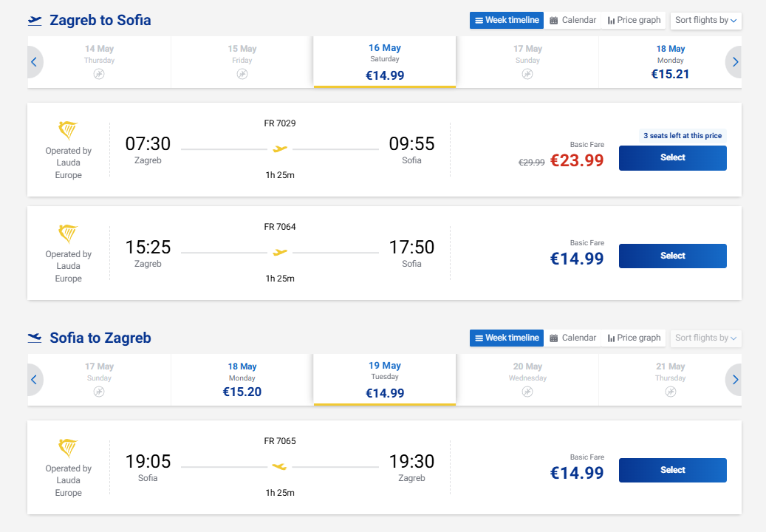Switch to Calendar view for Zagreb to Sofia

click(x=573, y=20)
